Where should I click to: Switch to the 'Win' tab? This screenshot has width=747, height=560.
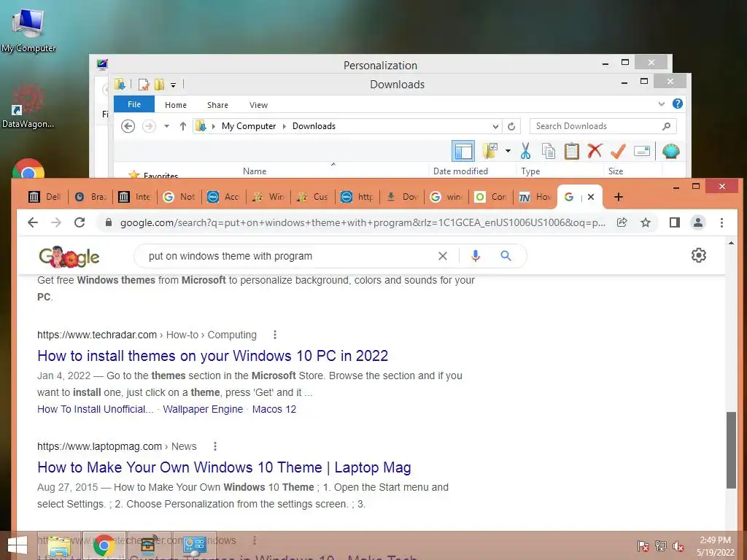pos(268,197)
